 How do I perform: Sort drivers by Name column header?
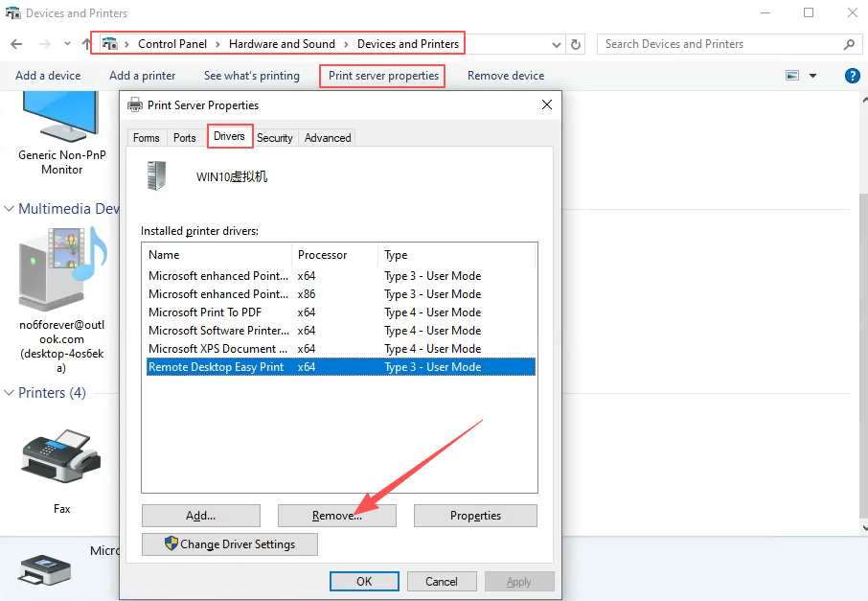point(219,255)
